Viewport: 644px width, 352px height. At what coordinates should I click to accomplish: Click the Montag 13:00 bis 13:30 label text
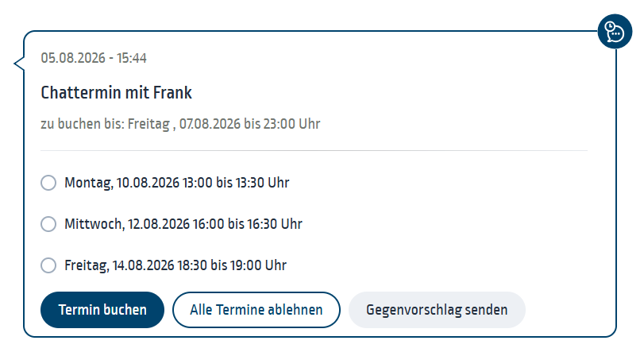click(177, 183)
